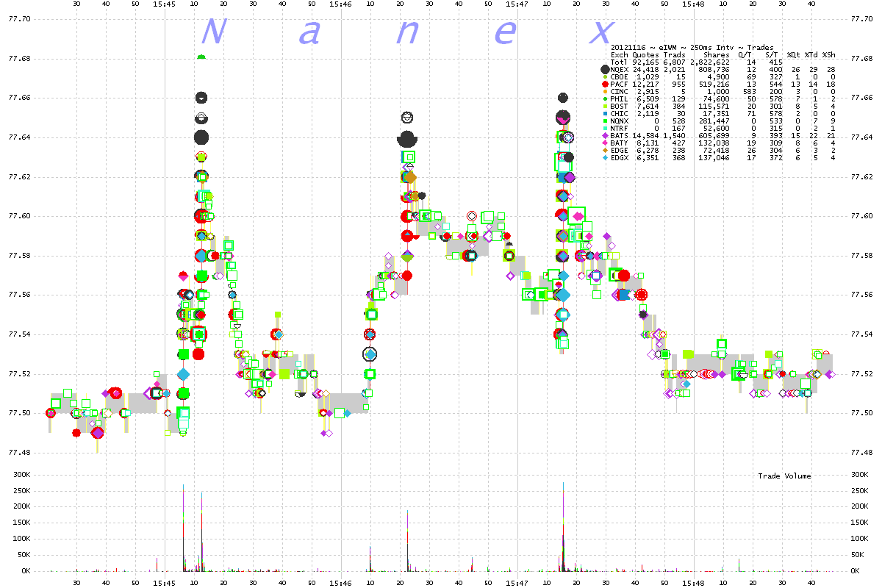The width and height of the screenshot is (882, 588).
Task: Click the PACF red circle legend marker
Action: [605, 84]
